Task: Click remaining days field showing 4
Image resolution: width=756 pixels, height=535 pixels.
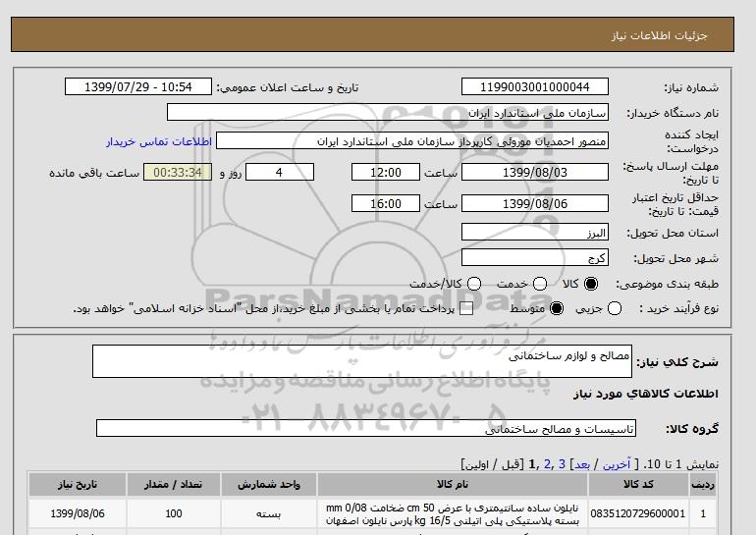Action: coord(280,172)
